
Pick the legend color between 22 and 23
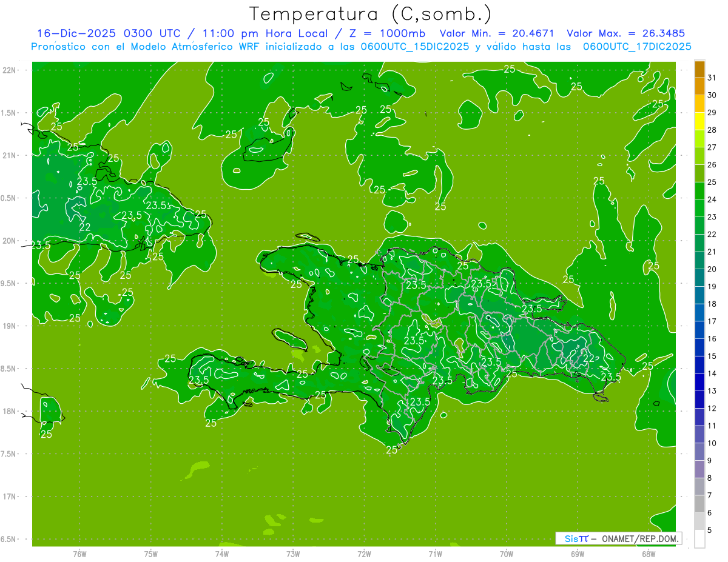[699, 226]
